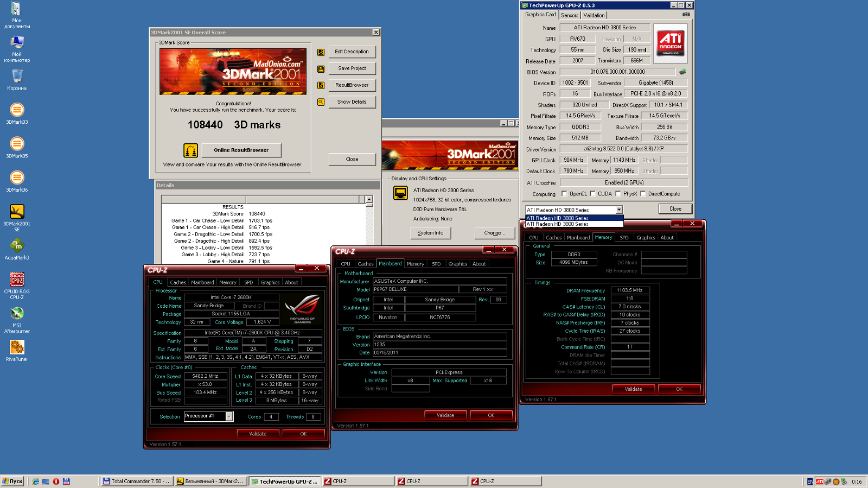Viewport: 868px width, 488px height.
Task: Click the DRAM Frequency 1103.5 MHz value
Action: click(x=629, y=290)
